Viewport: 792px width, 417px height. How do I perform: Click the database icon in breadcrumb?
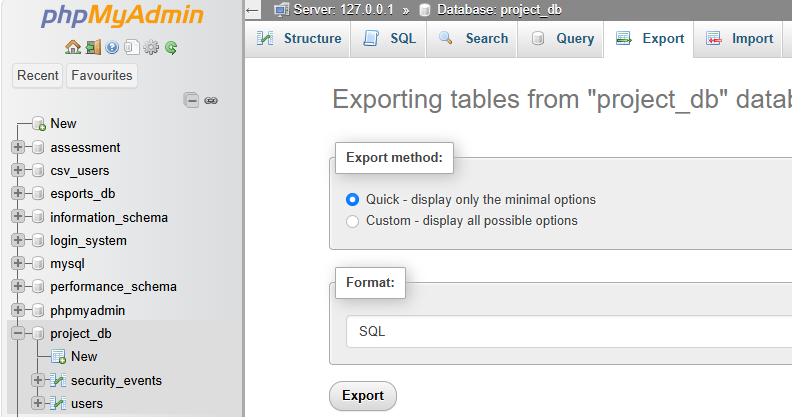425,10
